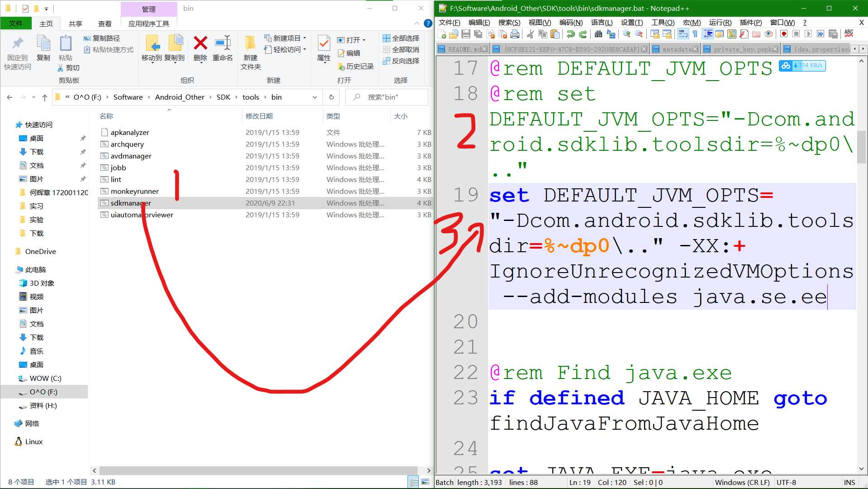Expand the 打开 dropdown arrow in ribbon
Image resolution: width=868 pixels, height=489 pixels.
364,40
